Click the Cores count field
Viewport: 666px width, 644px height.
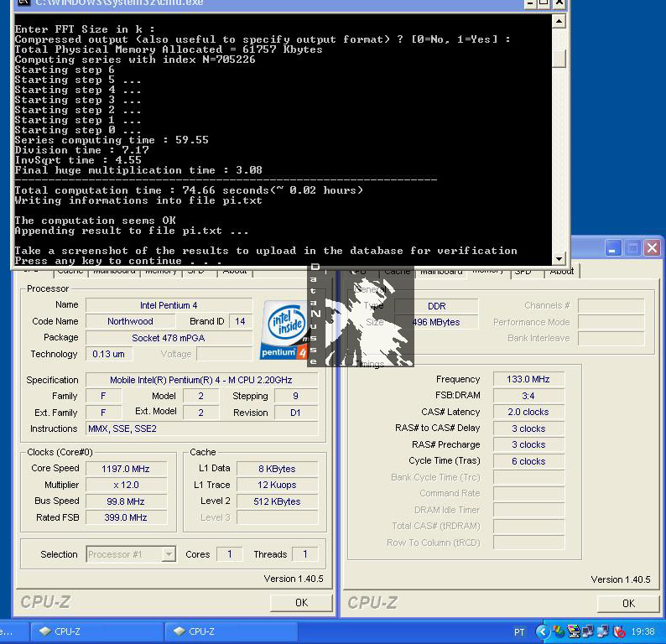229,554
